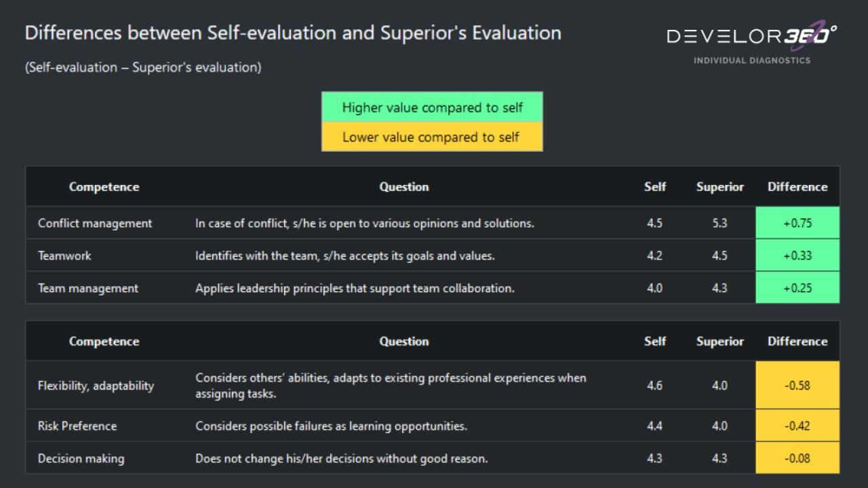868x488 pixels.
Task: Select the Teamwork competence label
Action: tap(64, 256)
